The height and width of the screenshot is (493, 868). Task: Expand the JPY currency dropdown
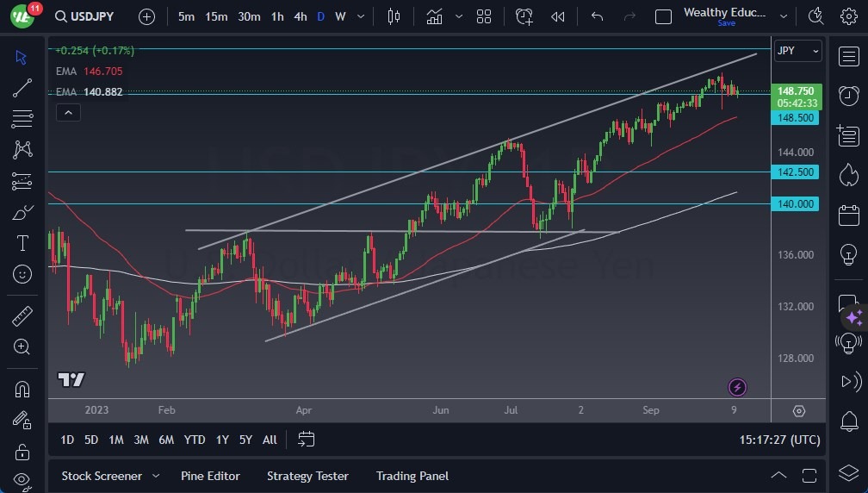click(x=797, y=51)
